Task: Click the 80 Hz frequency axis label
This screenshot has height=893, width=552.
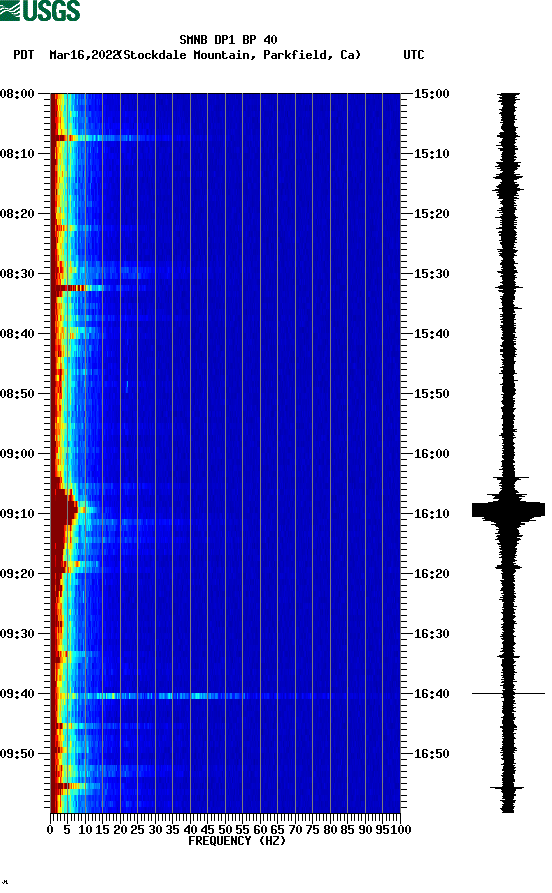Action: tap(330, 830)
